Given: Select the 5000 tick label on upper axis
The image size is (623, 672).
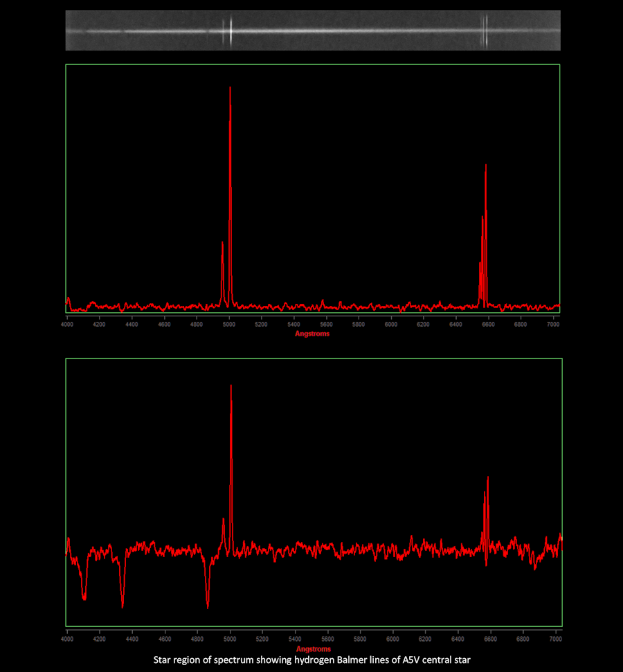Looking at the screenshot, I should click(229, 324).
